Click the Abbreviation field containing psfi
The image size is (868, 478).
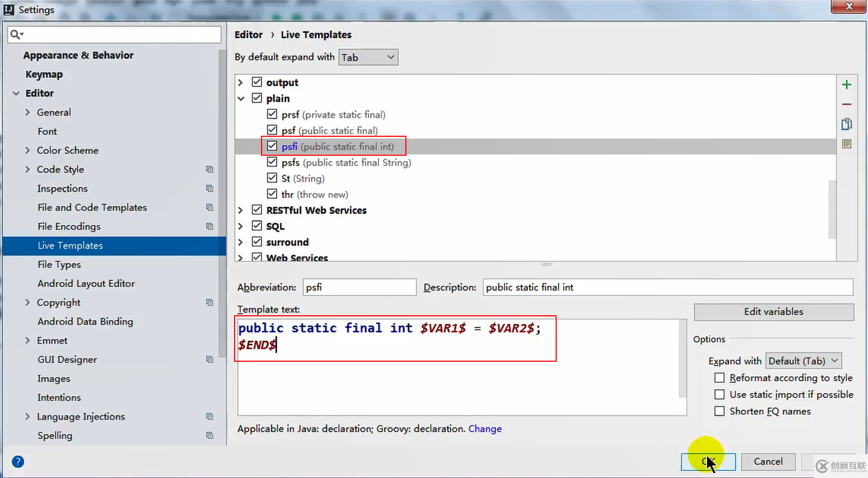[359, 287]
